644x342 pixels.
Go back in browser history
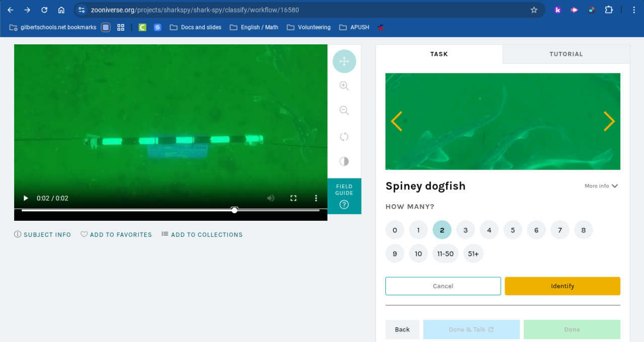(x=11, y=10)
